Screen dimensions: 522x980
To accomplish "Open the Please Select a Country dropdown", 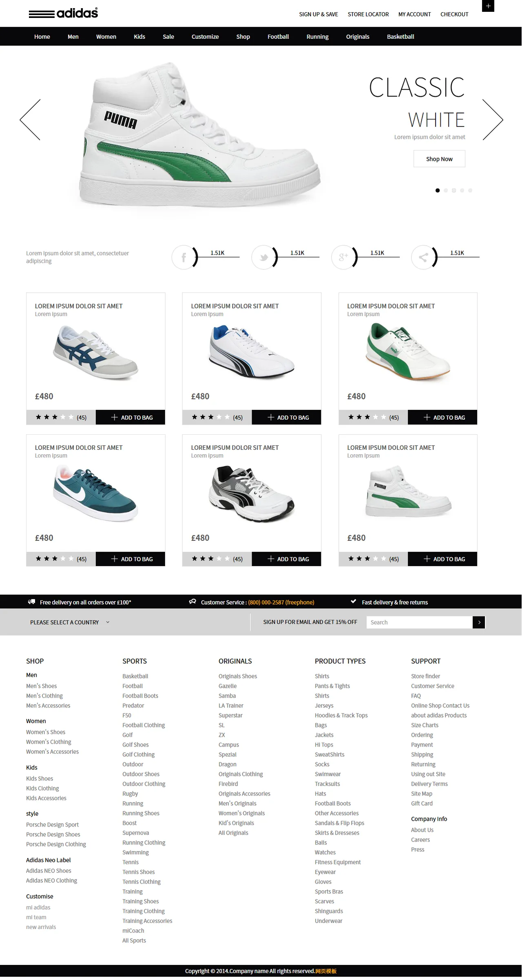I will pyautogui.click(x=70, y=622).
